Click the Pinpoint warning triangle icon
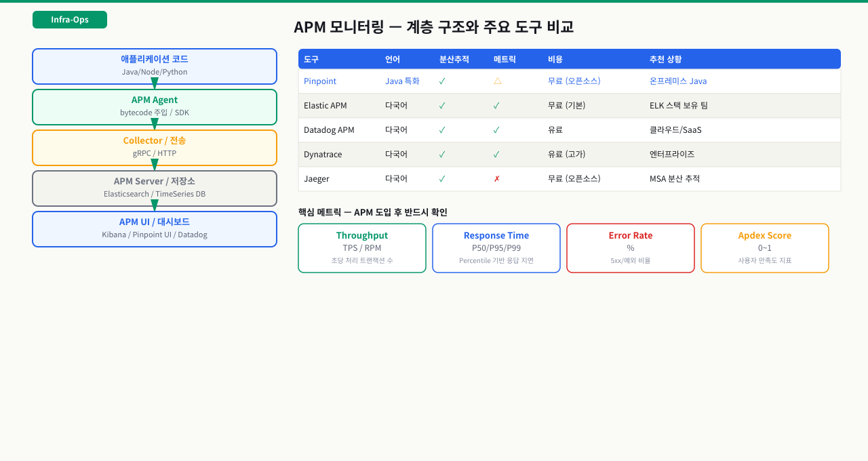This screenshot has width=868, height=461. click(x=498, y=81)
